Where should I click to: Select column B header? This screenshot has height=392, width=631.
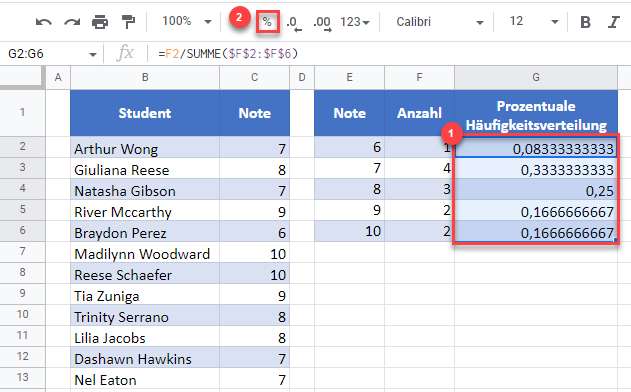pos(145,77)
